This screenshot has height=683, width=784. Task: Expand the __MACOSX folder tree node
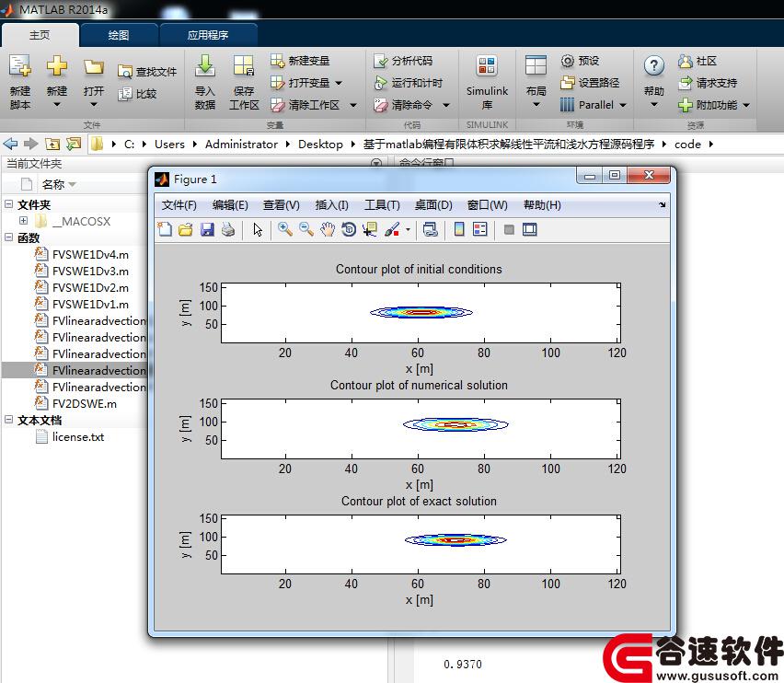pos(24,221)
